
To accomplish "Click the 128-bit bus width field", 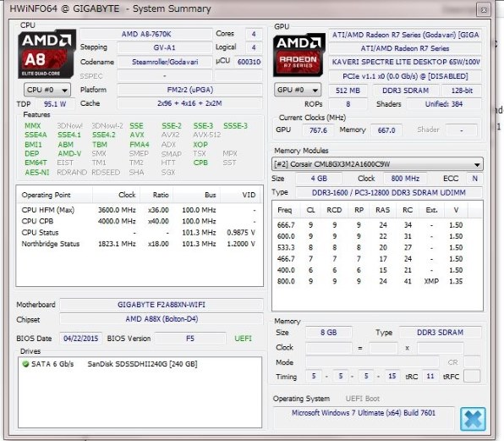I will (x=462, y=91).
